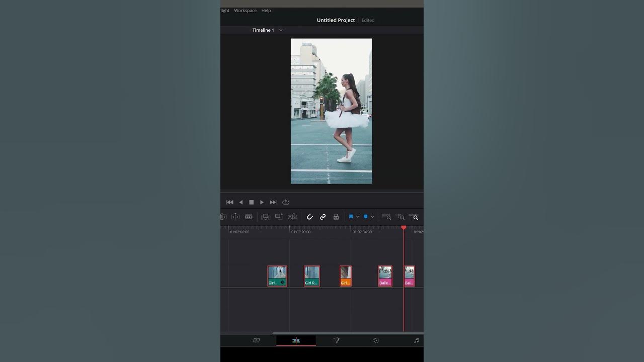This screenshot has width=644, height=362.
Task: Click the Untitled Project title
Action: pyautogui.click(x=336, y=20)
